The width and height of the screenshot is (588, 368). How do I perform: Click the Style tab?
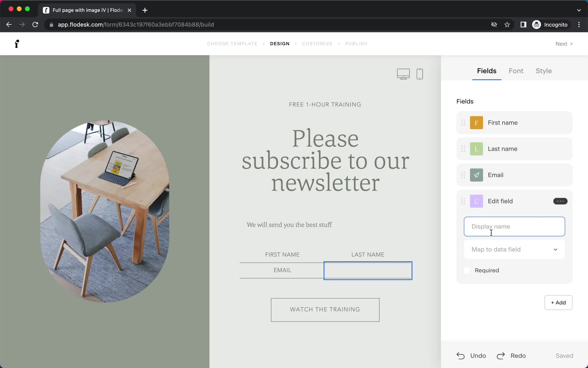coord(544,71)
